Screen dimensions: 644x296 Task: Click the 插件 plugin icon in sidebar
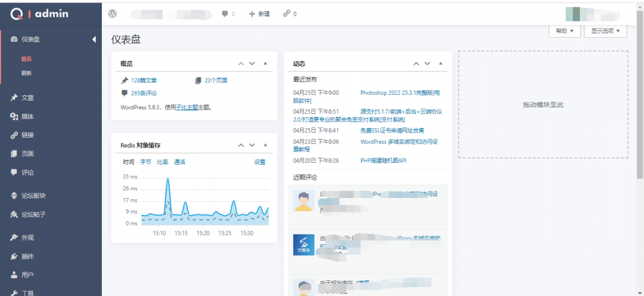14,256
